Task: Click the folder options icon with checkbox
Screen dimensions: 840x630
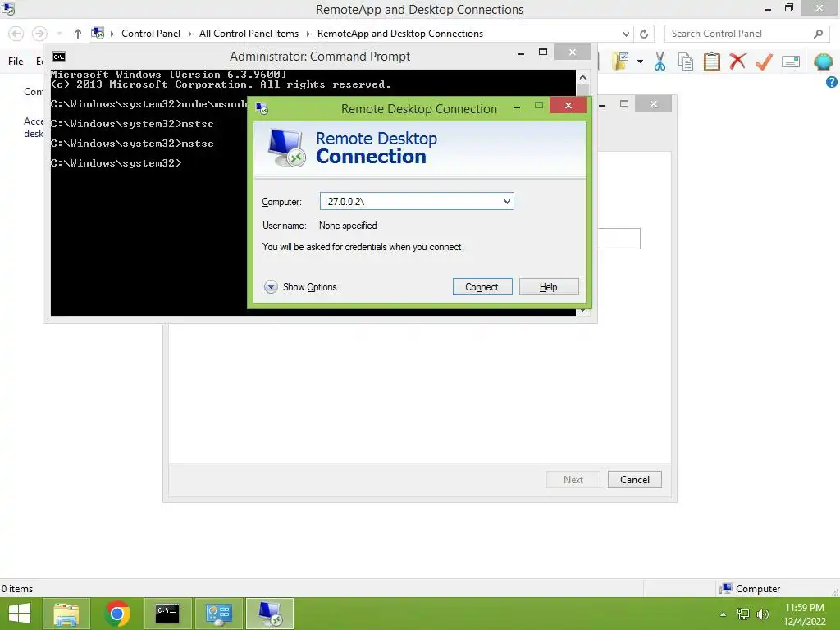Action: 620,62
